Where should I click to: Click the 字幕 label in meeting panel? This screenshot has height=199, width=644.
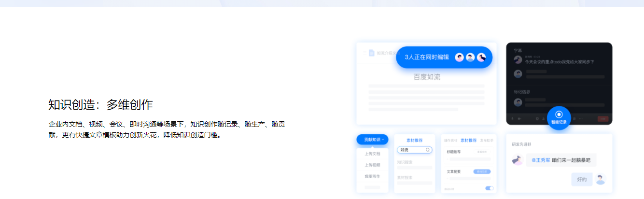point(518,50)
